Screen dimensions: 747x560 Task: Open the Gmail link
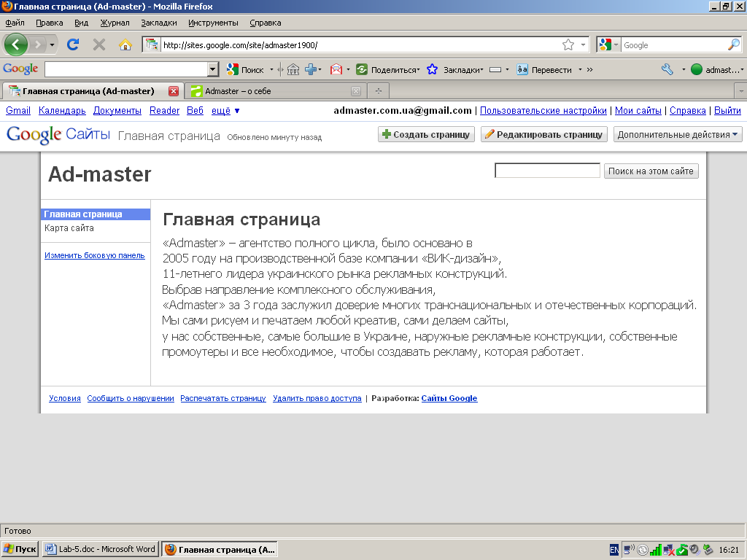pyautogui.click(x=18, y=111)
